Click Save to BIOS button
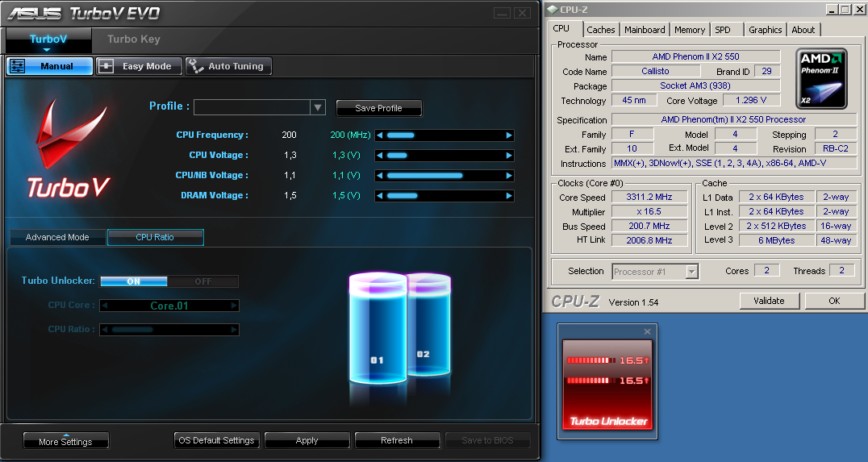 pyautogui.click(x=487, y=440)
